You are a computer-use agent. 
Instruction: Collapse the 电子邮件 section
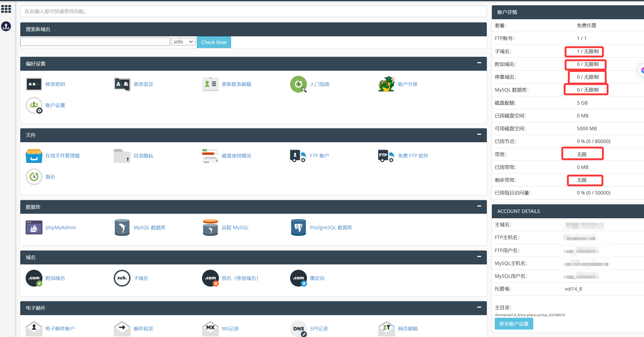(x=479, y=307)
